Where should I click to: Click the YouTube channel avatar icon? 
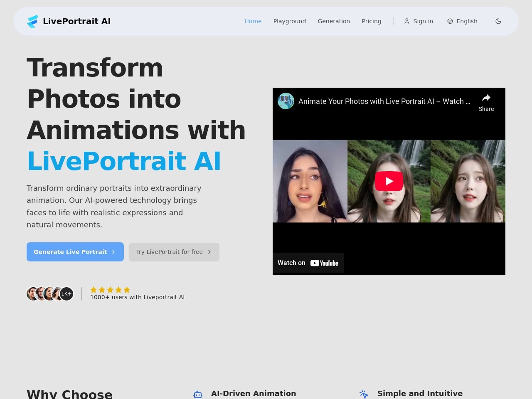(286, 101)
